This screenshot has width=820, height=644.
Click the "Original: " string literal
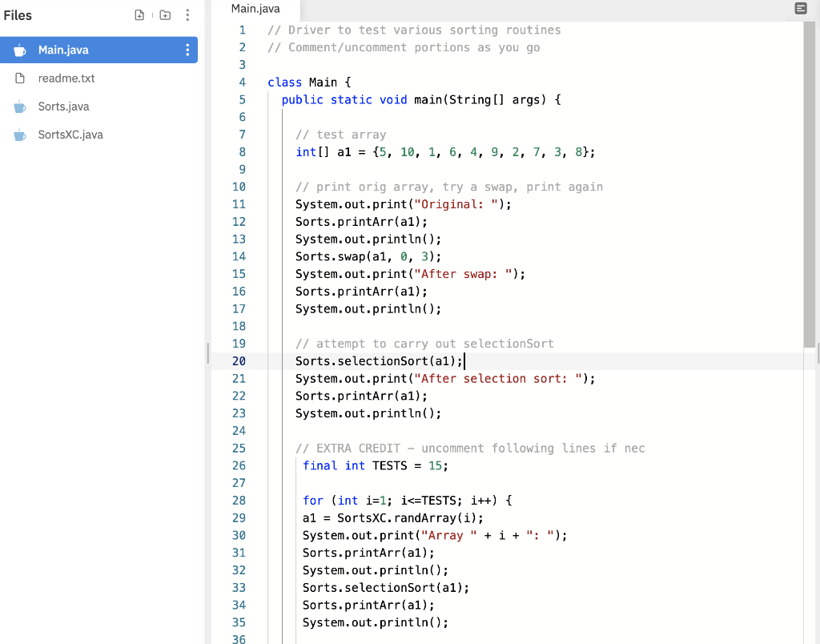coord(456,204)
